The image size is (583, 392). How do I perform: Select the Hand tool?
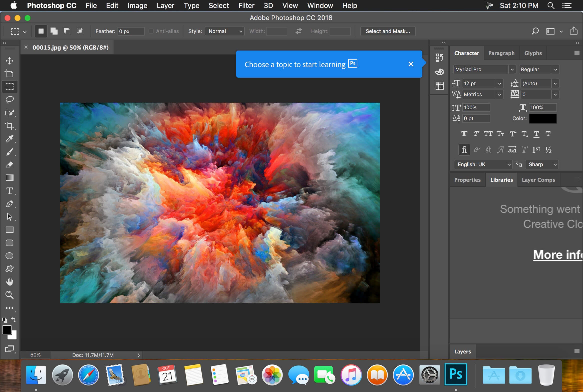tap(10, 282)
